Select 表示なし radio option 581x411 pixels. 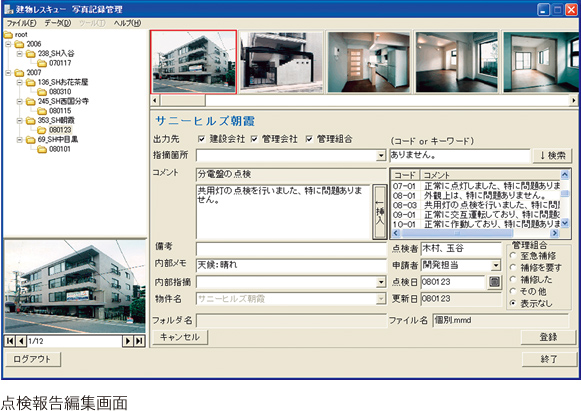tap(513, 303)
